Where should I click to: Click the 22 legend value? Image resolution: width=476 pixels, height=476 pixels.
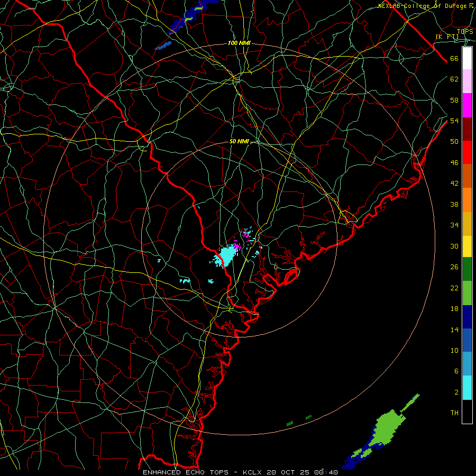tap(454, 288)
